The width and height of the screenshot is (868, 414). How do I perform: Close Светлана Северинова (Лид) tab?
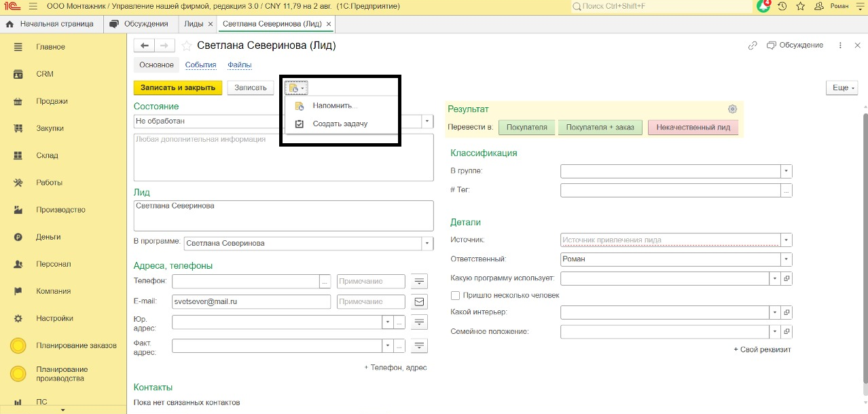(329, 24)
